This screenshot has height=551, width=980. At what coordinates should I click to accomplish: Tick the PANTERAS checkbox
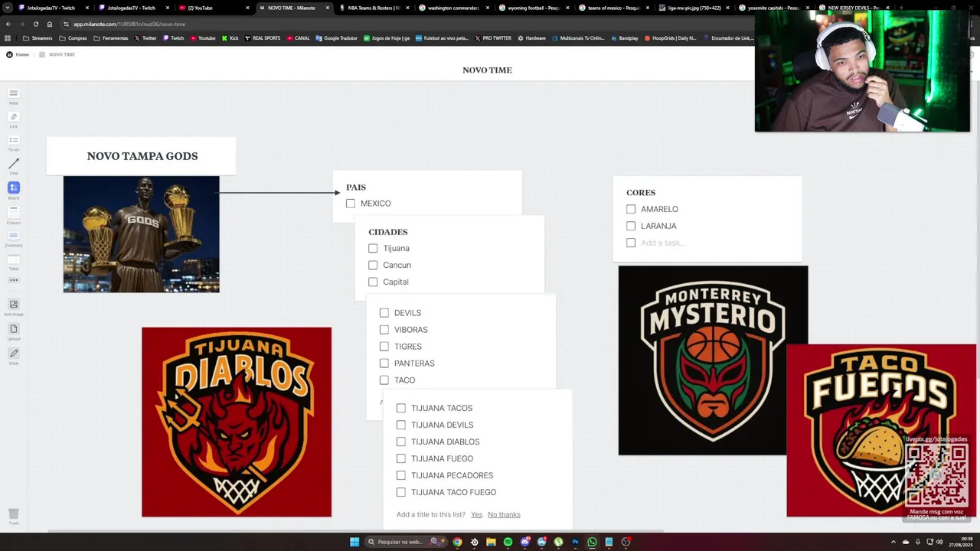[384, 364]
